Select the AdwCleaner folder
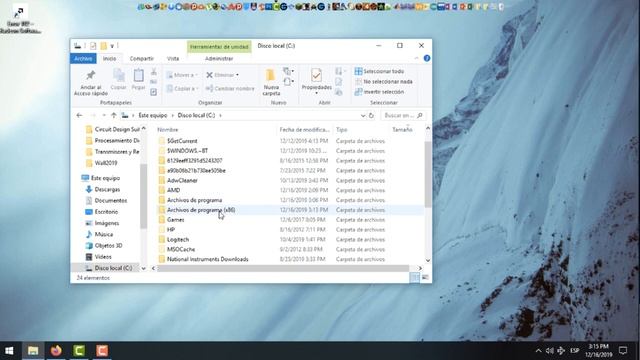640x360 pixels. pos(182,180)
